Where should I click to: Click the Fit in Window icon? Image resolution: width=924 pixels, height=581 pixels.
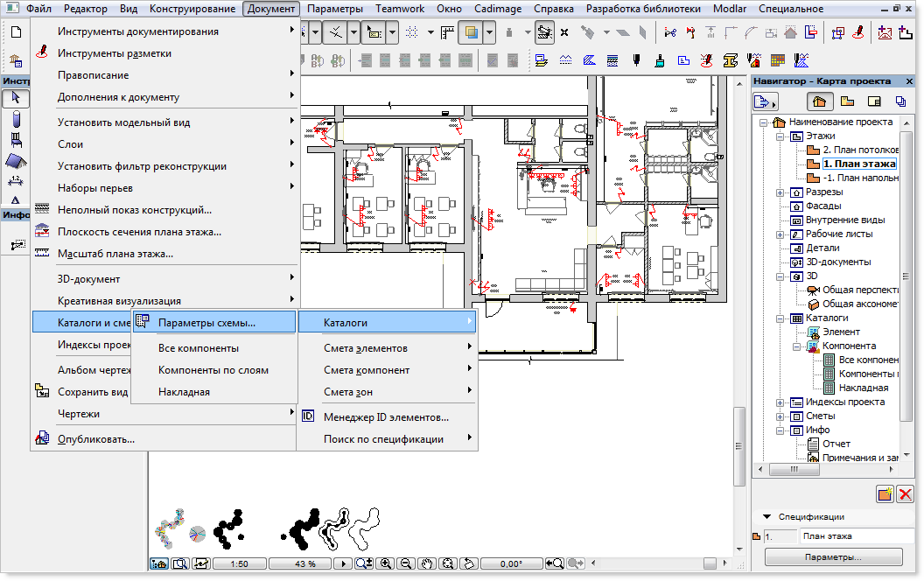click(448, 563)
